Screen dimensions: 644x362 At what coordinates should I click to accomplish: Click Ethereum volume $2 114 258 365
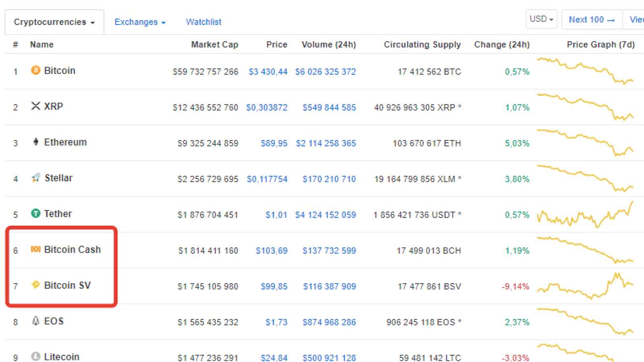coord(326,144)
